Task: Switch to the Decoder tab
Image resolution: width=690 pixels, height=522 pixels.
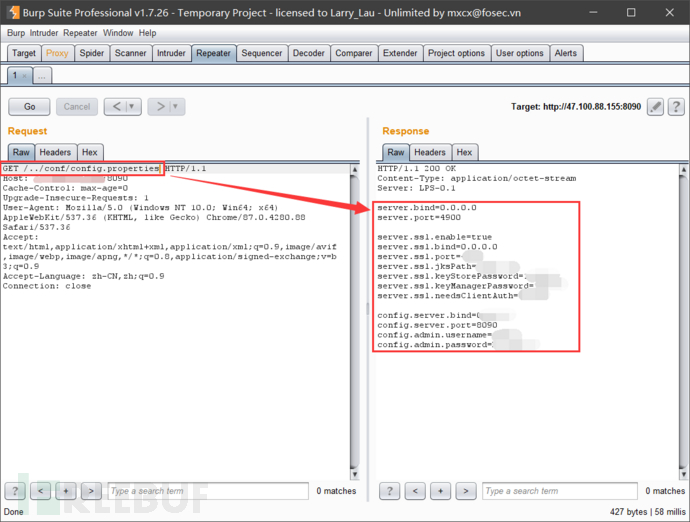Action: (309, 53)
